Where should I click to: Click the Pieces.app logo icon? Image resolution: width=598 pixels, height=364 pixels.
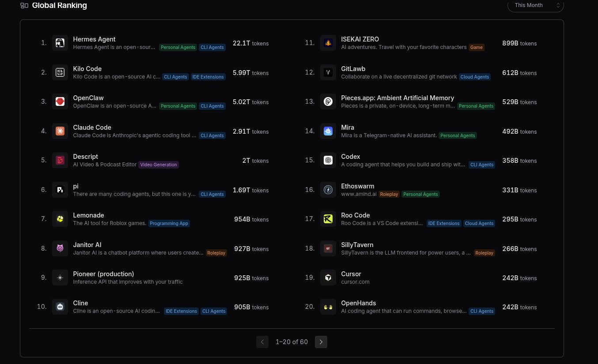click(x=328, y=101)
